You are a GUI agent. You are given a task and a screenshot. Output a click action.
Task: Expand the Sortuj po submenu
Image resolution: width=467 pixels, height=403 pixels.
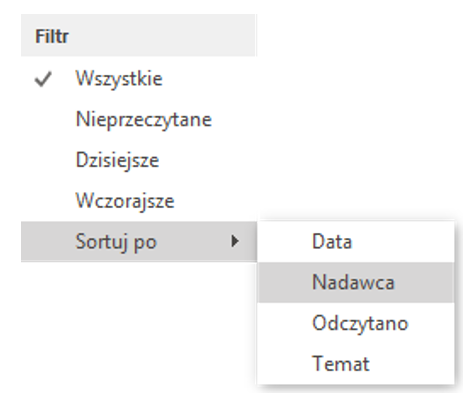[139, 242]
